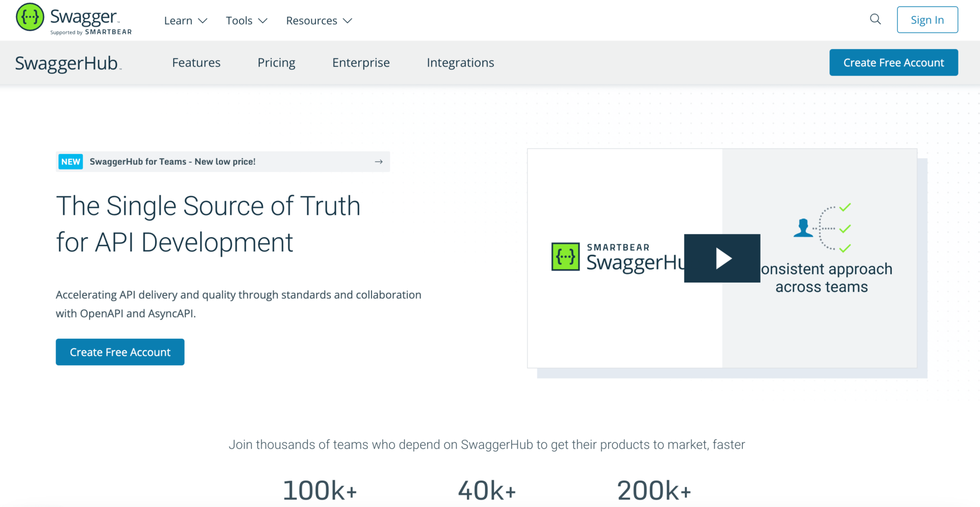Click the SwaggerHub wordmark
Image resolution: width=980 pixels, height=507 pixels.
(68, 63)
